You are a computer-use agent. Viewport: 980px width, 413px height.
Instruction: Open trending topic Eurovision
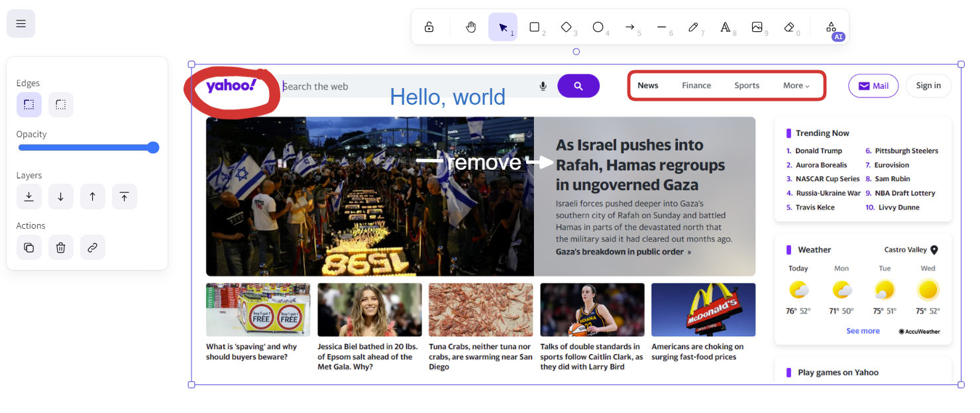click(892, 165)
